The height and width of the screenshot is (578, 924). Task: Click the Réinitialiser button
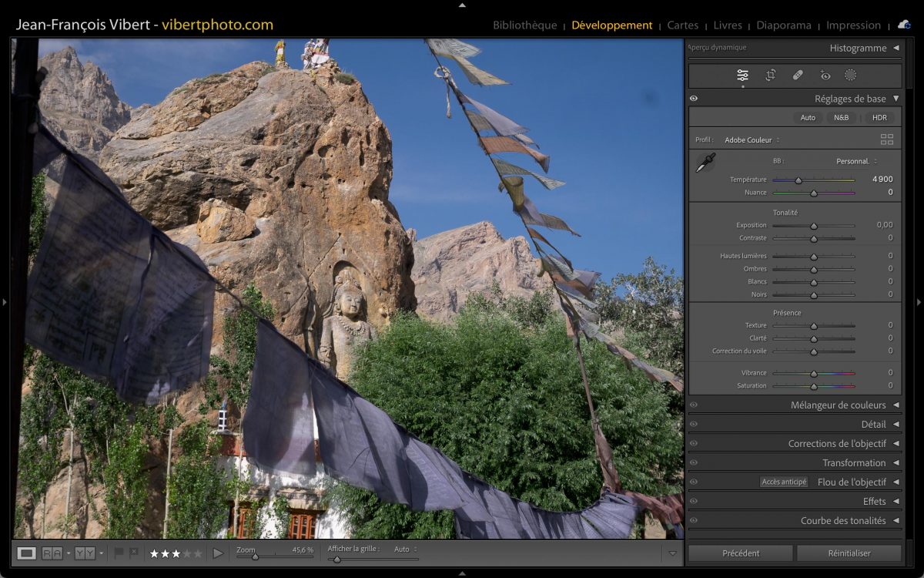pyautogui.click(x=849, y=553)
